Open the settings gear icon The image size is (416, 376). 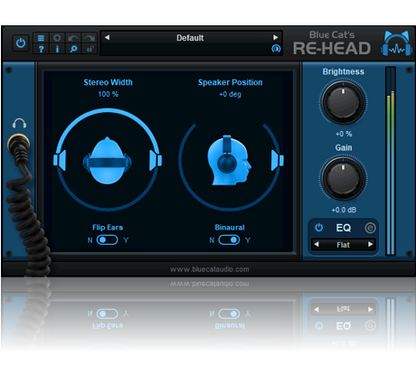pyautogui.click(x=57, y=38)
